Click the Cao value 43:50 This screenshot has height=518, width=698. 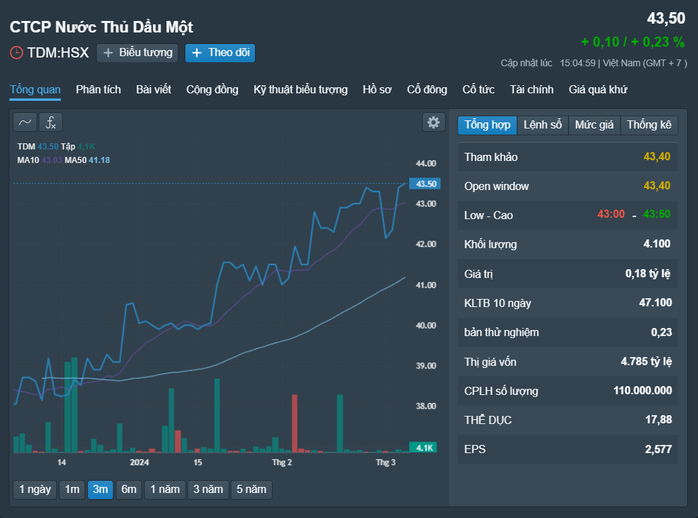point(657,214)
